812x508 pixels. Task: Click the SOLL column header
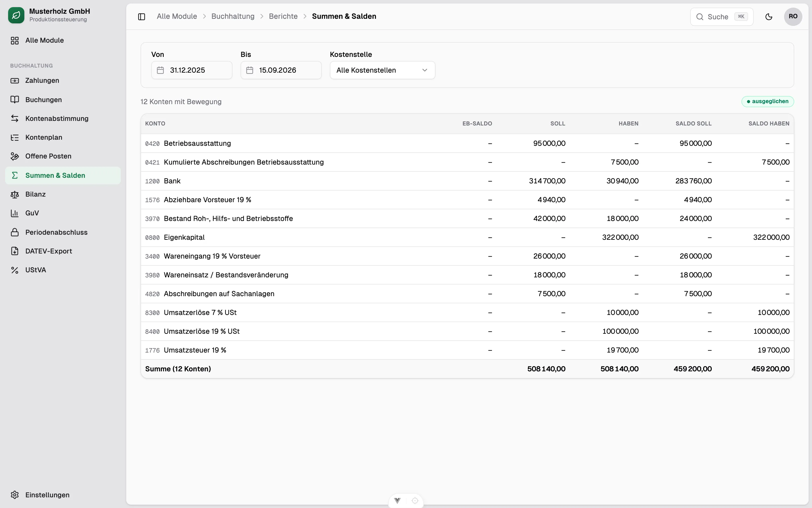(558, 124)
